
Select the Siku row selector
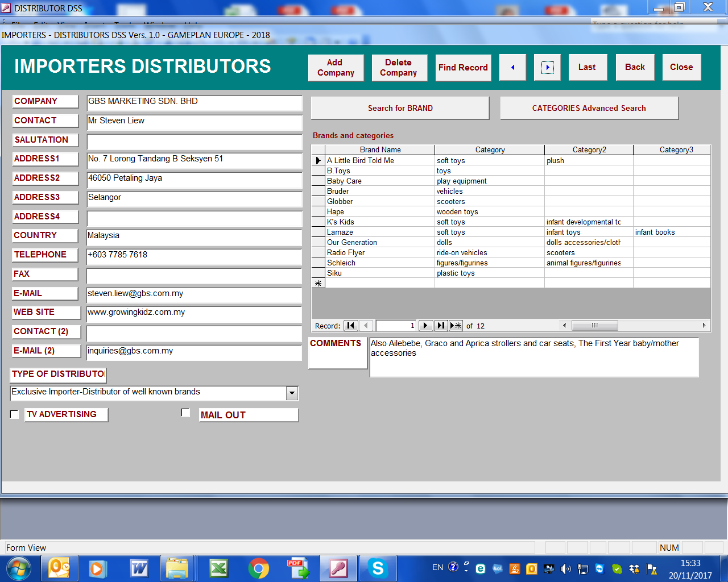[x=318, y=273]
